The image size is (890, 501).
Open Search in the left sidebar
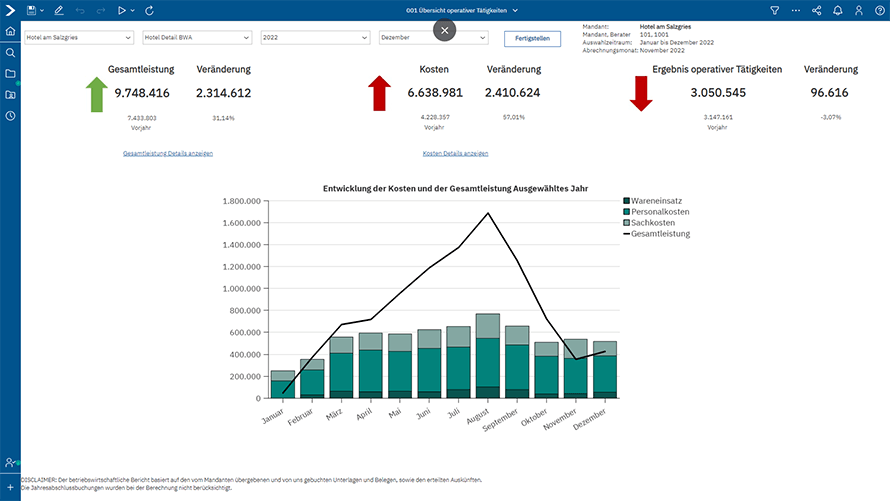(x=10, y=53)
